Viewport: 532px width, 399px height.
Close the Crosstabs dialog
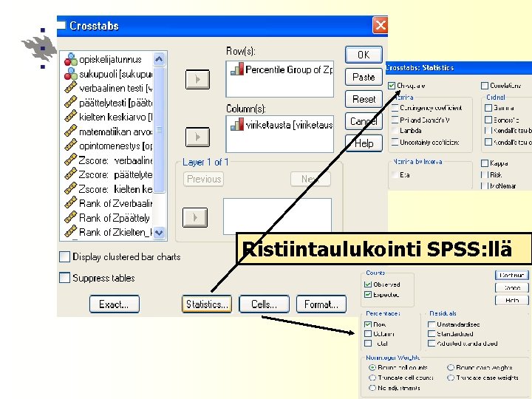(x=380, y=25)
